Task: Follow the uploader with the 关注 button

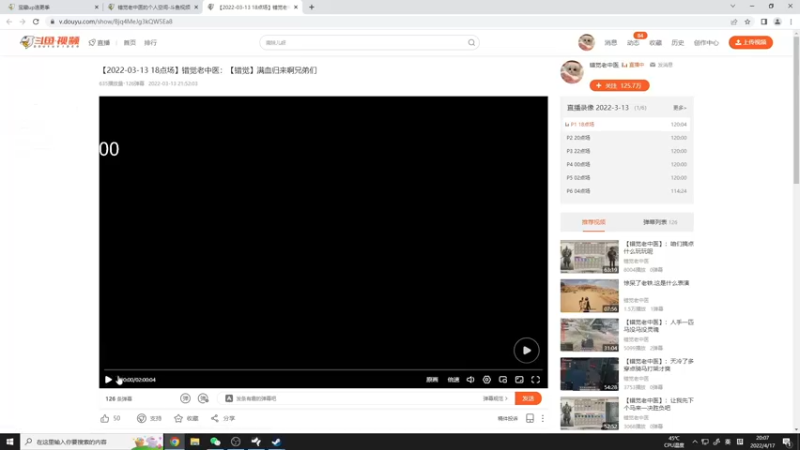Action: point(619,86)
